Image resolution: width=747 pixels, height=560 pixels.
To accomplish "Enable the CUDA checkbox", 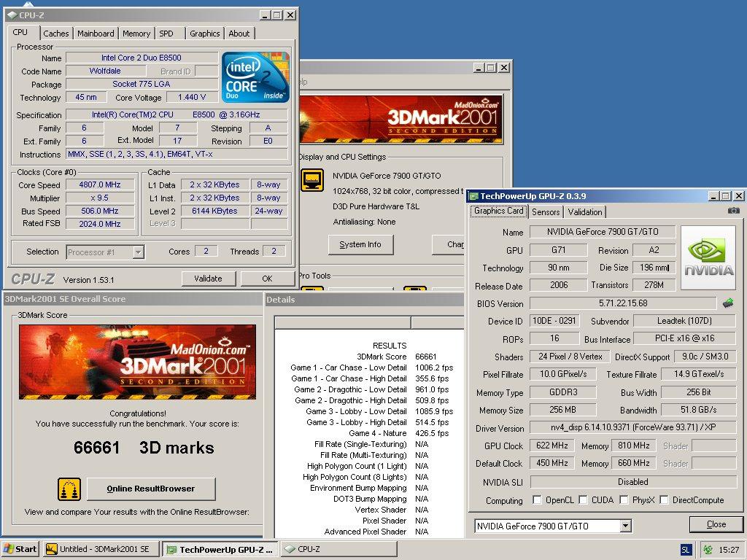I will coord(583,499).
